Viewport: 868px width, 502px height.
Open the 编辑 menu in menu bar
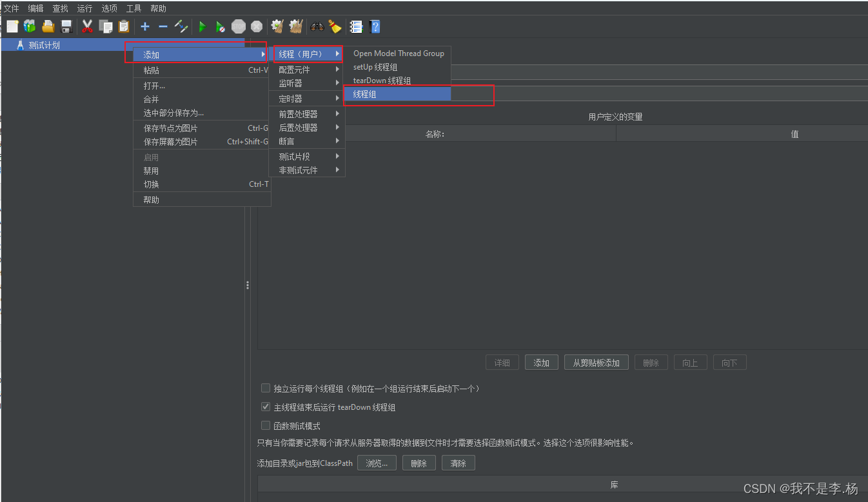[x=35, y=8]
